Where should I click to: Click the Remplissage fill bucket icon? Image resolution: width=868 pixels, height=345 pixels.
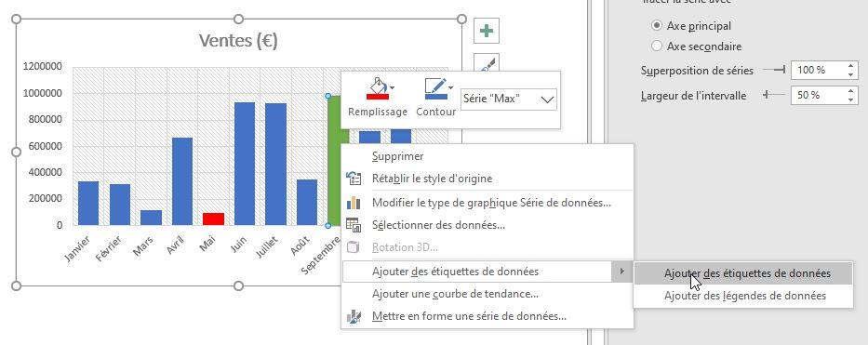378,88
